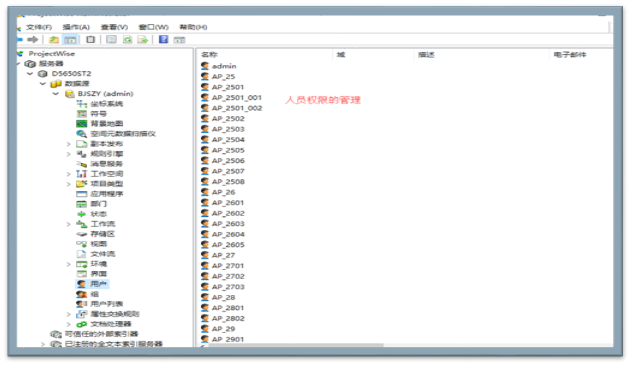631x366 pixels.
Task: Collapse the BJSZY (admin) datasource
Action: click(56, 93)
